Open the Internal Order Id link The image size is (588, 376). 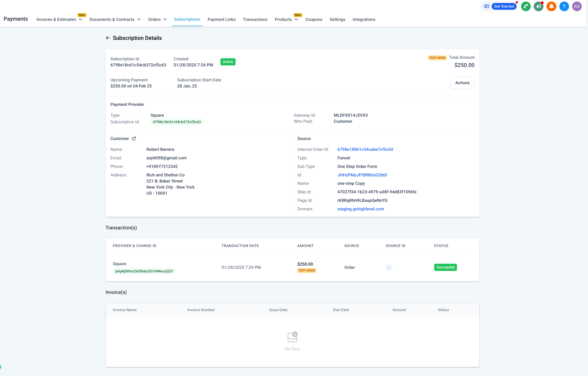coord(365,149)
